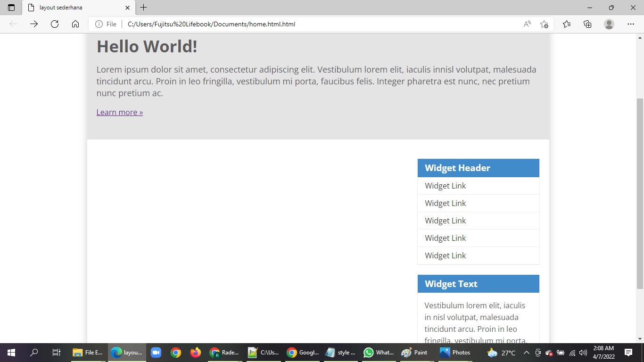Select the layout sederhana tab
This screenshot has width=644, height=362.
[x=71, y=8]
